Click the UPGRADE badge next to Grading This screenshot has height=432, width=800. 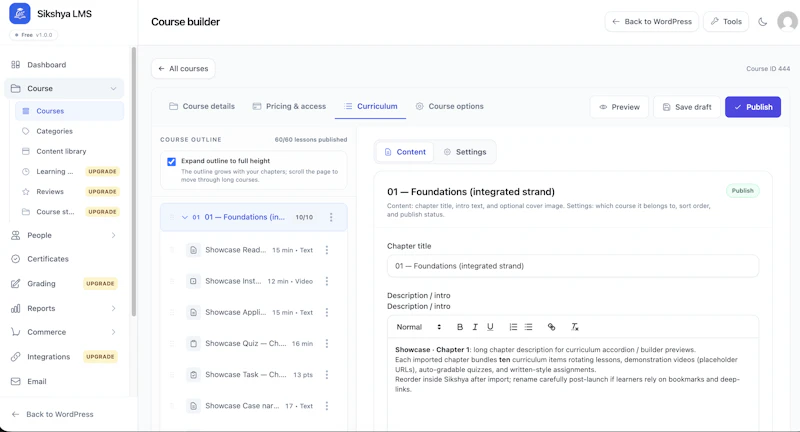tap(101, 284)
